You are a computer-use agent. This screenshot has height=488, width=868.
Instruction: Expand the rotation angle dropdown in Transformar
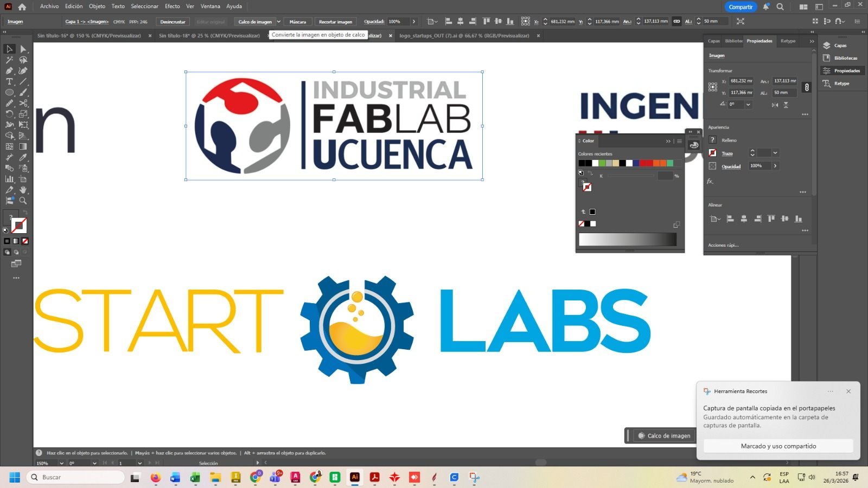(748, 105)
